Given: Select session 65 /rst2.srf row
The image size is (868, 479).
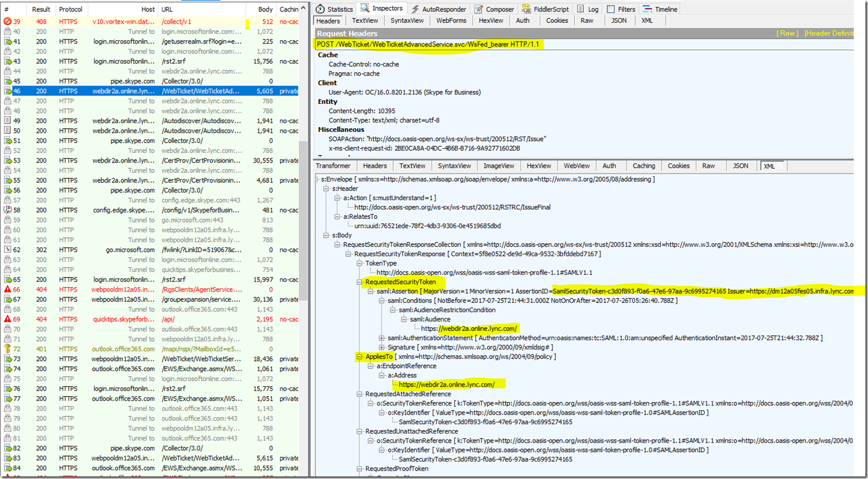Looking at the screenshot, I should [x=151, y=279].
